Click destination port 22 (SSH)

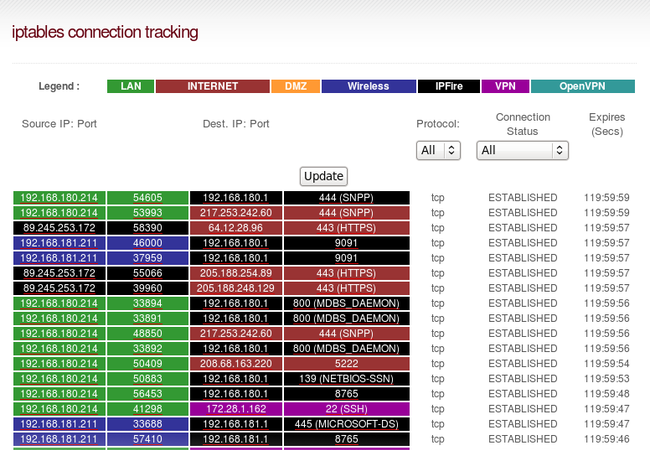point(347,409)
